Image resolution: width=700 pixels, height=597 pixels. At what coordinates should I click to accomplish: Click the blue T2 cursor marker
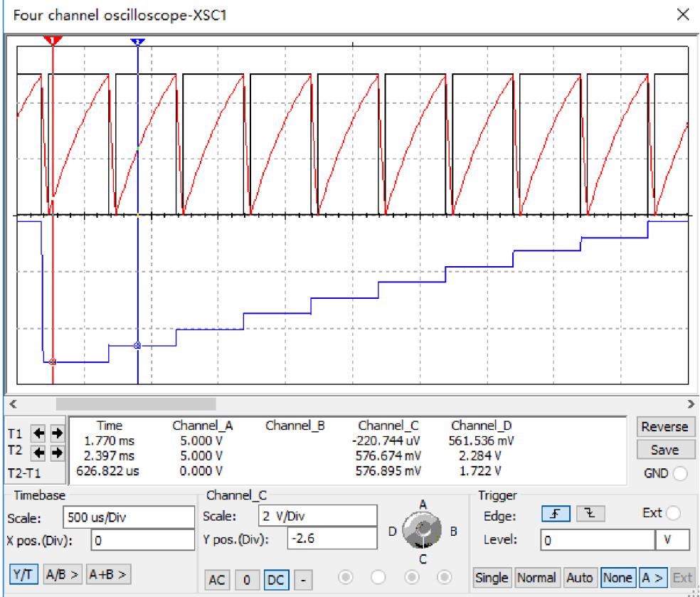click(137, 42)
